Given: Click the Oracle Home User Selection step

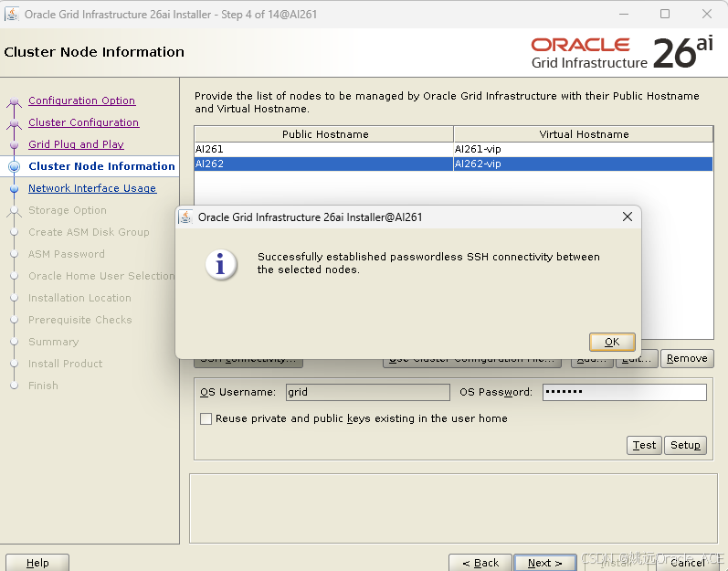Looking at the screenshot, I should (101, 276).
